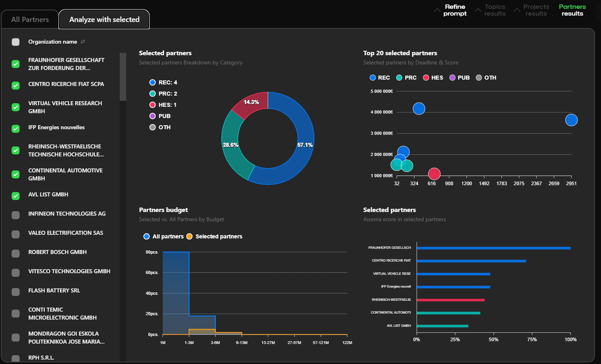Expand the Projects results chevron
Screen dimensions: 601x364
(517, 10)
